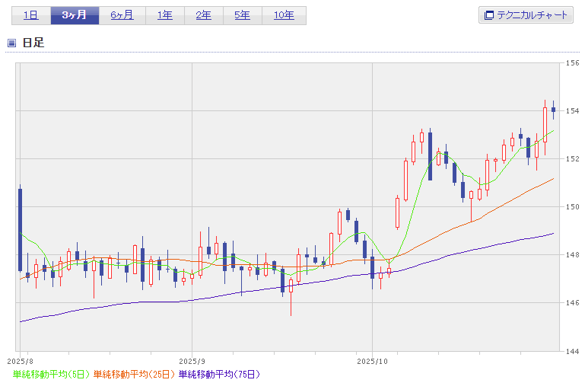
Task: Click the 156 price axis label
Action: click(574, 63)
